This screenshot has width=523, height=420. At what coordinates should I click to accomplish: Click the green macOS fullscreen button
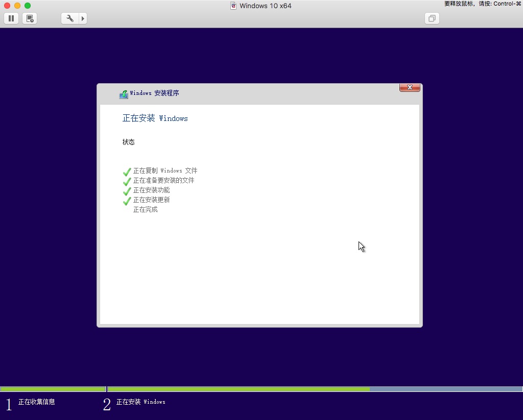[28, 6]
